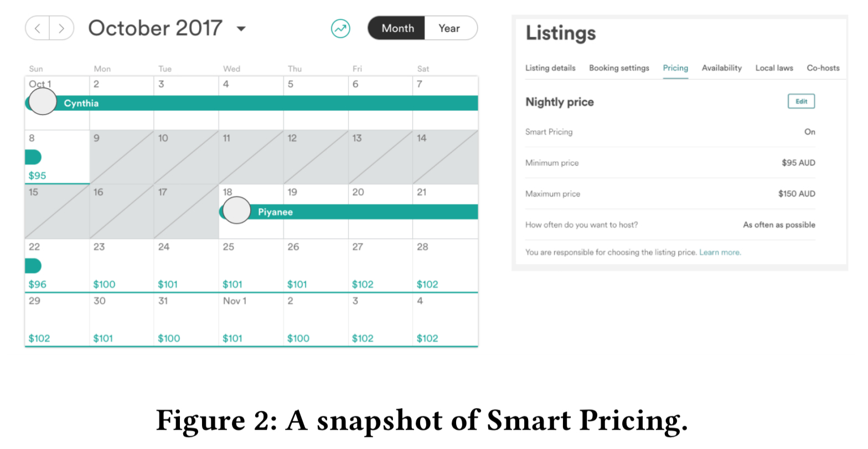Open the Booking settings tab
The width and height of the screenshot is (868, 449).
pyautogui.click(x=619, y=68)
